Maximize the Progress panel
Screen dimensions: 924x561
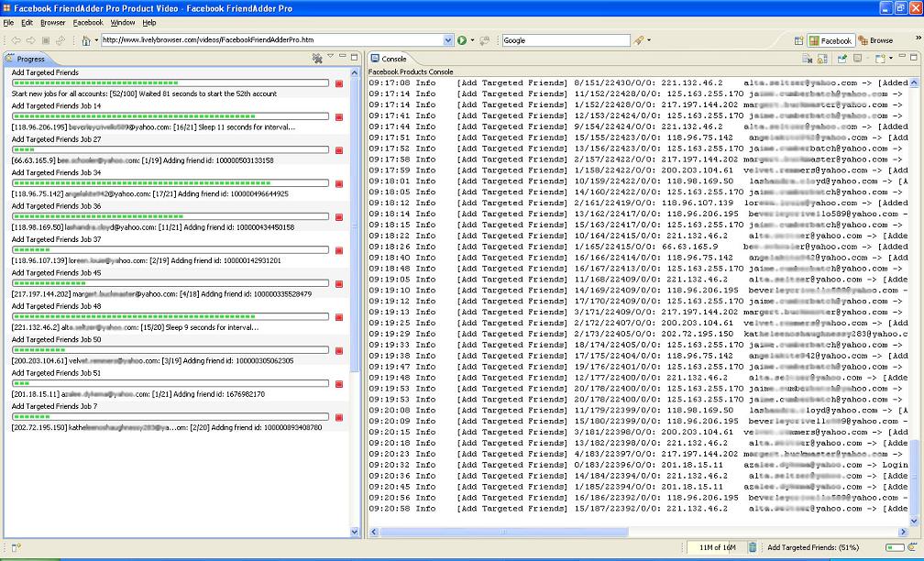click(x=354, y=57)
